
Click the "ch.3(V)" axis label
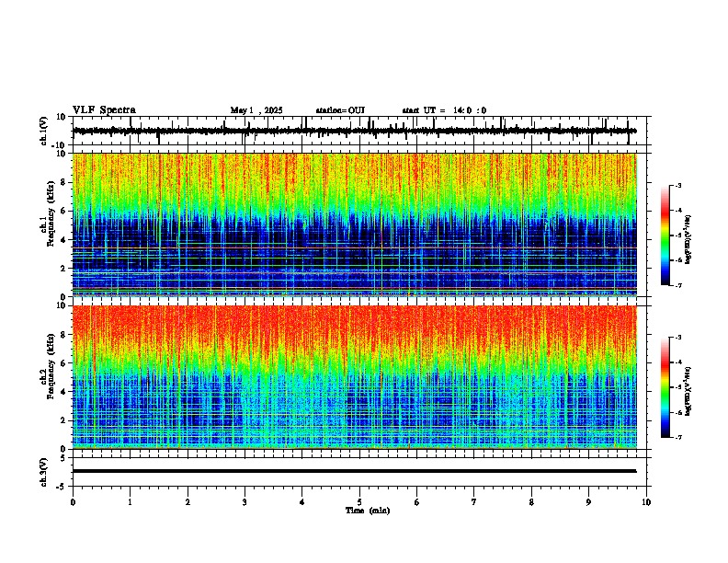point(44,472)
